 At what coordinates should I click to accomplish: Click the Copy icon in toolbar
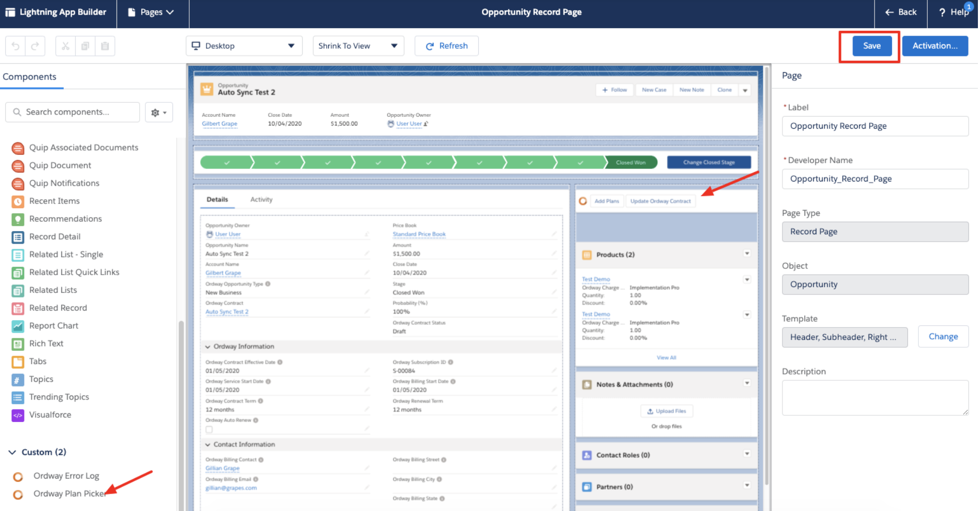(x=85, y=46)
